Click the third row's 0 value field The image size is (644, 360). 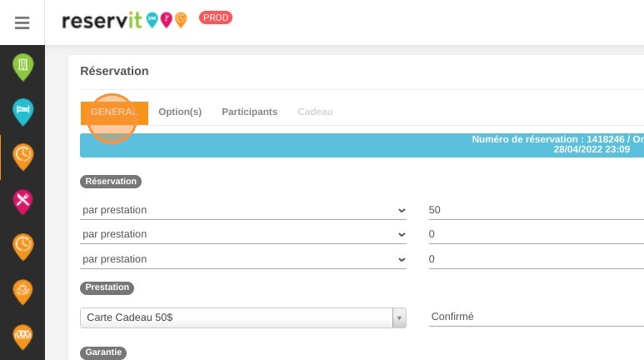pyautogui.click(x=536, y=259)
